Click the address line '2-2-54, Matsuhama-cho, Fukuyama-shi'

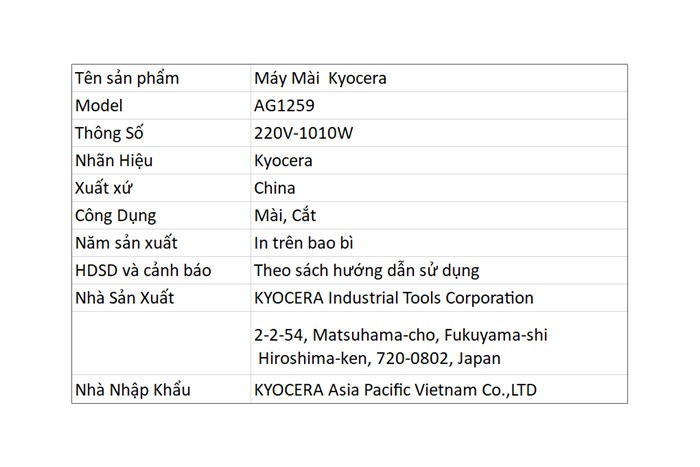pos(400,335)
